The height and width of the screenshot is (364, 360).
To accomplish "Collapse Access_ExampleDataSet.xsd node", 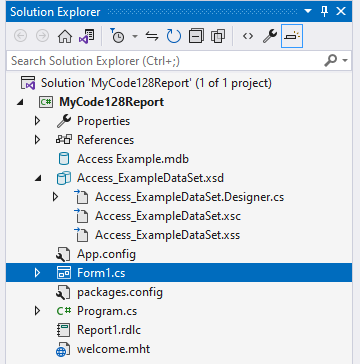I will (x=38, y=178).
